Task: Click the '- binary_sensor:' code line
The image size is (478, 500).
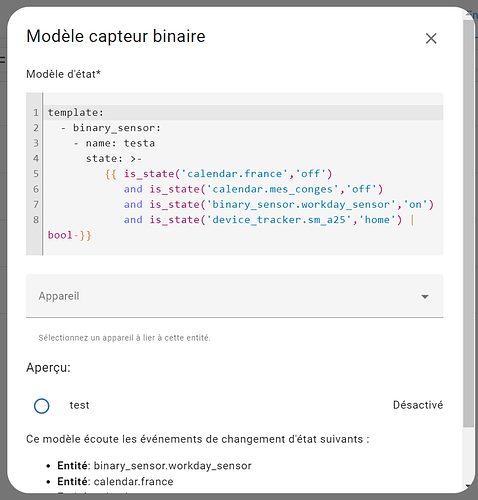Action: pos(111,128)
